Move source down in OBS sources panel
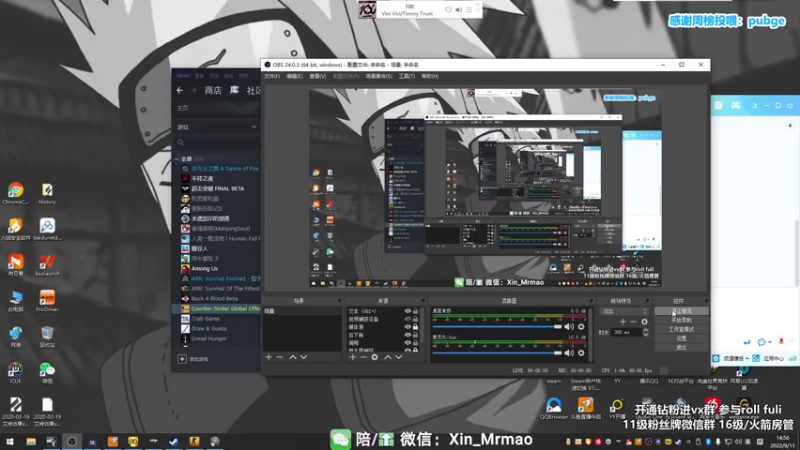 tap(398, 357)
